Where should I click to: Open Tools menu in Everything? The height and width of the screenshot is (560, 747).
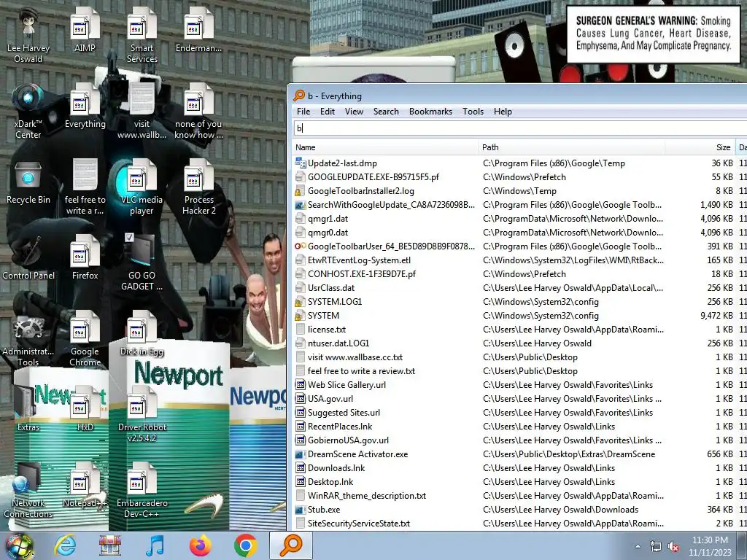pyautogui.click(x=473, y=112)
